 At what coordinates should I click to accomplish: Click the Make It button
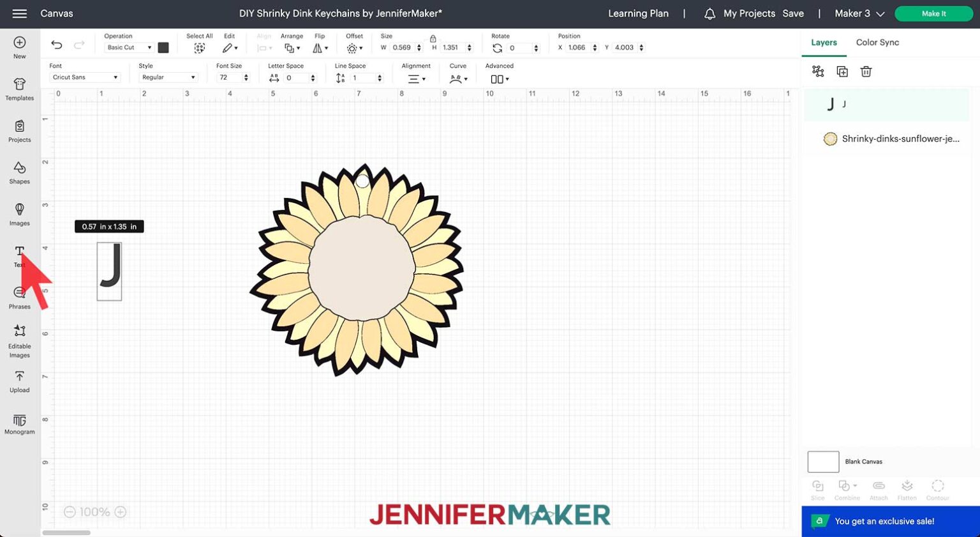point(933,13)
